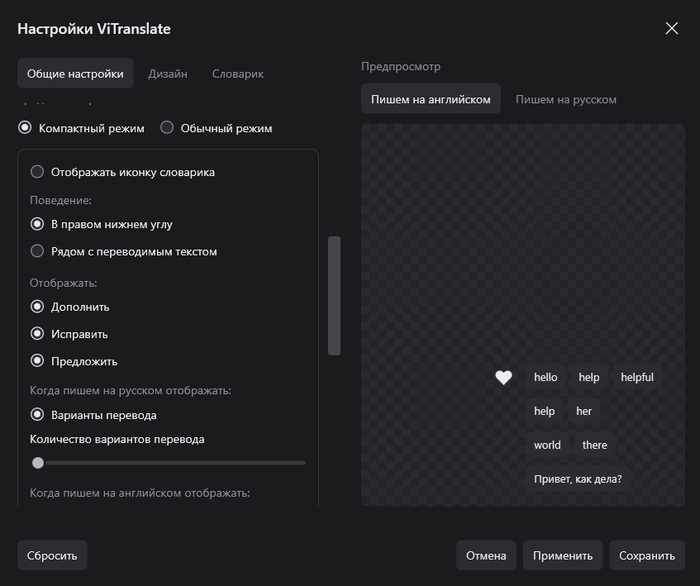Click the there suggestion chip
The height and width of the screenshot is (586, 700).
pos(594,445)
